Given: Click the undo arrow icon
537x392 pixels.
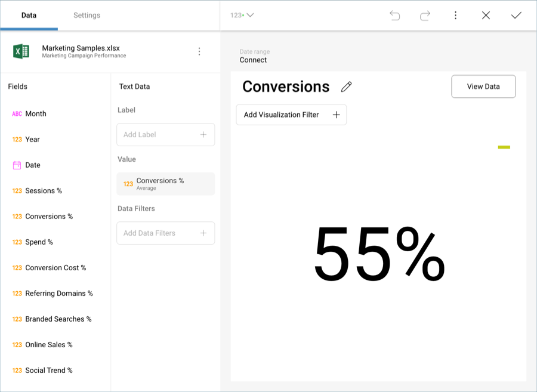Looking at the screenshot, I should (x=394, y=16).
